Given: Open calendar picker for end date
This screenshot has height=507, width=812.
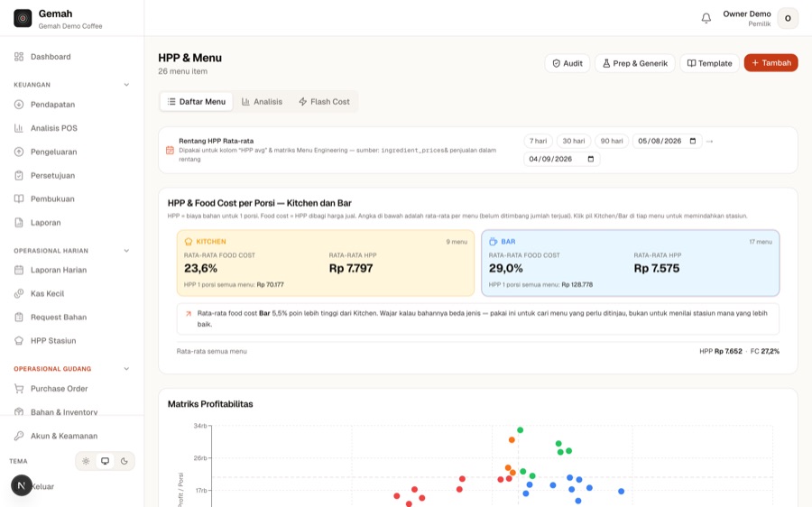Looking at the screenshot, I should [x=591, y=159].
